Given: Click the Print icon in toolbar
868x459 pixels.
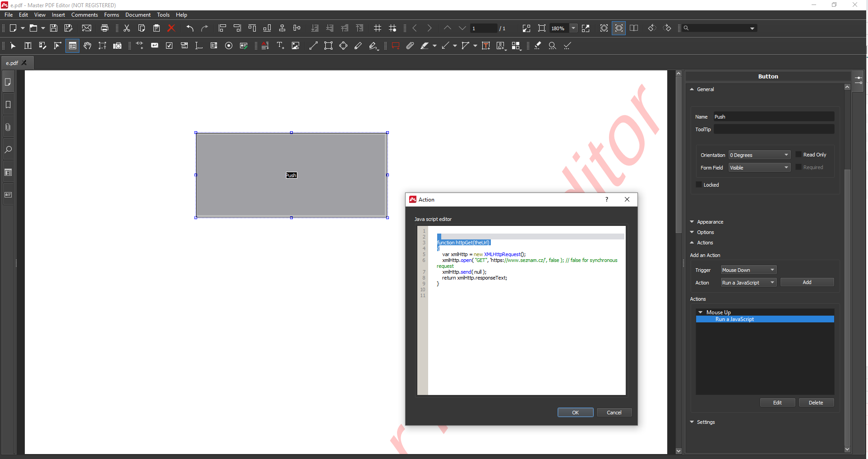Looking at the screenshot, I should pyautogui.click(x=105, y=28).
